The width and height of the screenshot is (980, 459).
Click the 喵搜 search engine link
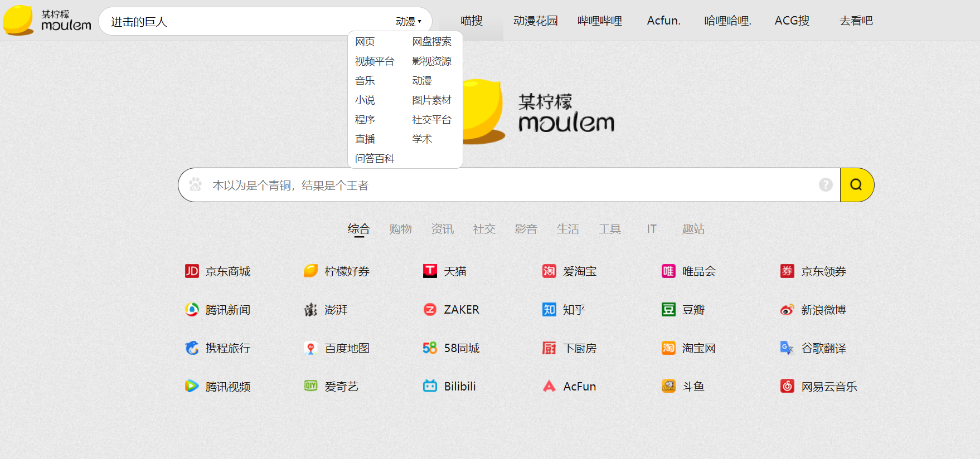(472, 21)
